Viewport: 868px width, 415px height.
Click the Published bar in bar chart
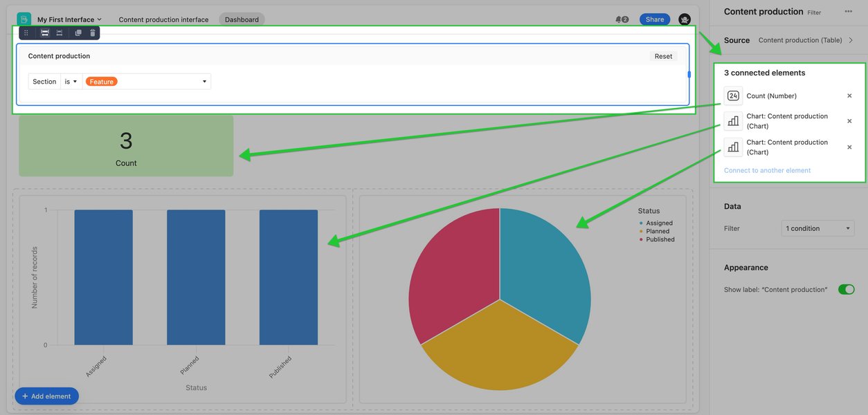point(289,277)
